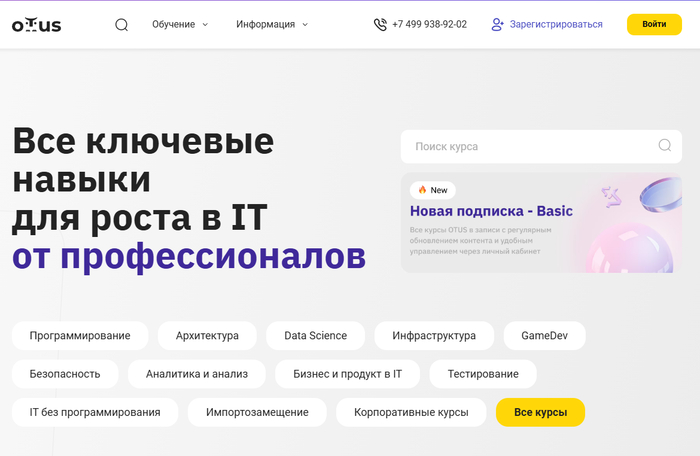
Task: Expand the Обучение dropdown menu
Action: point(180,24)
